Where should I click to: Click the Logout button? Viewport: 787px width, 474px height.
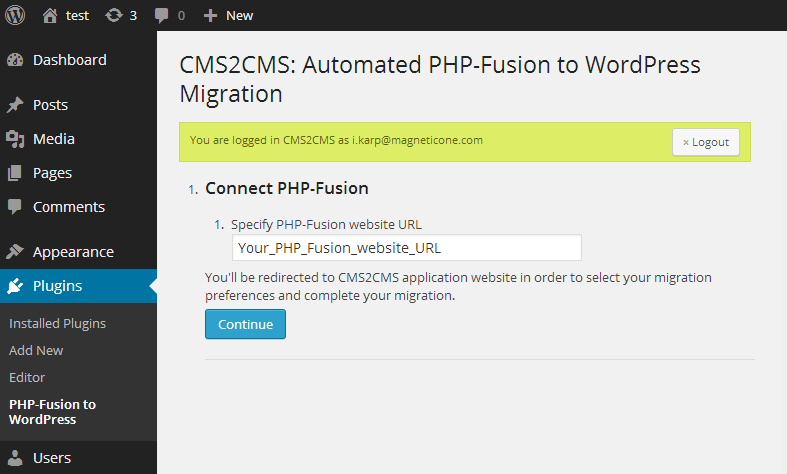706,142
